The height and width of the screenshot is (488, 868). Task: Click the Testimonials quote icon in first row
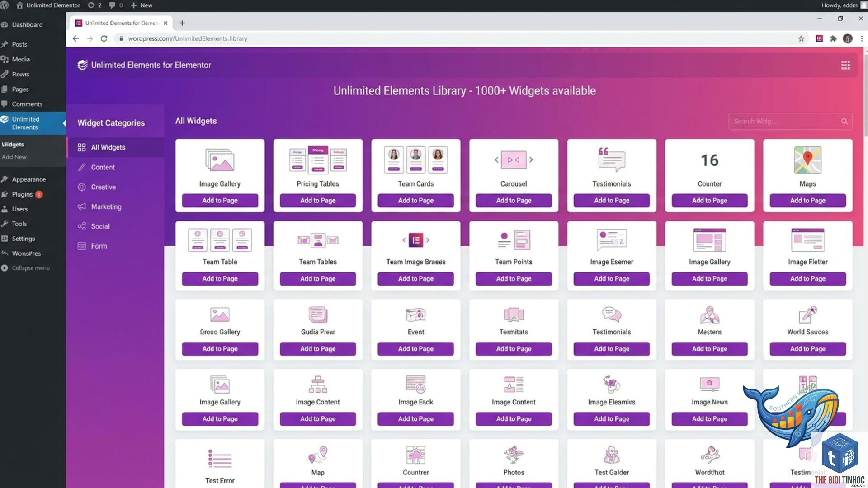point(612,160)
